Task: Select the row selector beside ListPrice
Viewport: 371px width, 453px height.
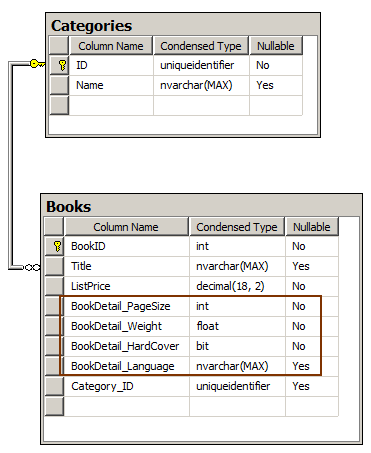Action: (x=54, y=286)
